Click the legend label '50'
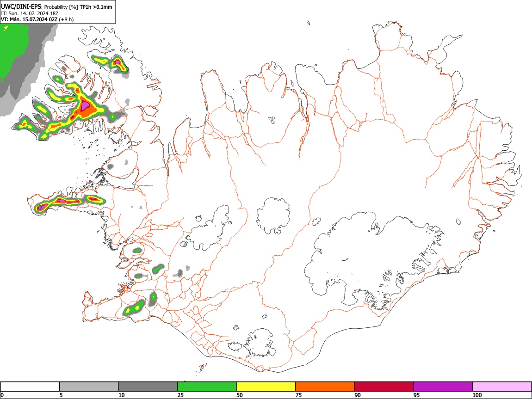Screen dimensions: 532x399 click(x=240, y=395)
